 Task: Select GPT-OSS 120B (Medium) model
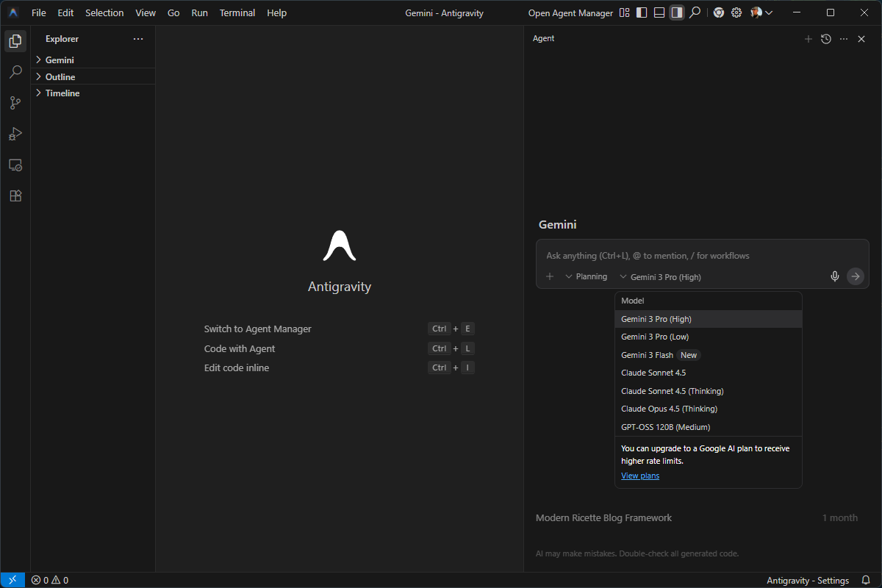[708, 427]
